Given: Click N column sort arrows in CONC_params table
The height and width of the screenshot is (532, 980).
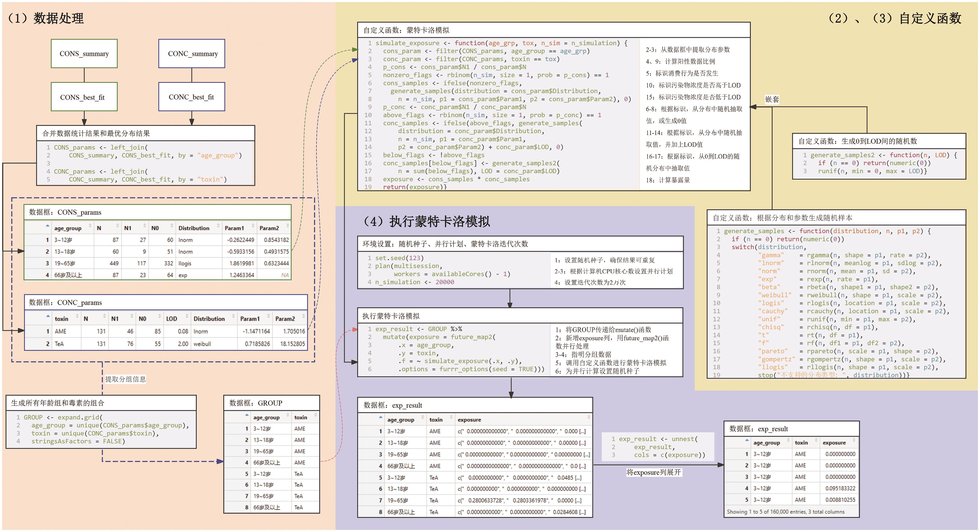Looking at the screenshot, I should 104,316.
